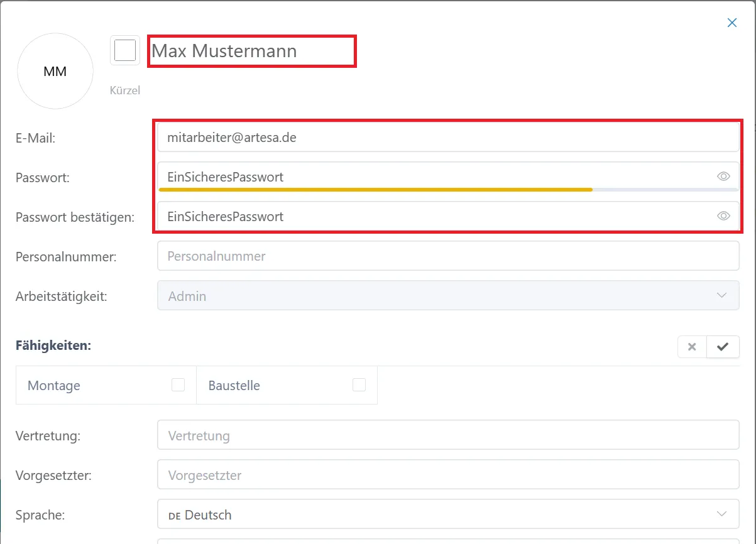Click the X button beside Fähigkeiten
The width and height of the screenshot is (756, 544).
[692, 347]
